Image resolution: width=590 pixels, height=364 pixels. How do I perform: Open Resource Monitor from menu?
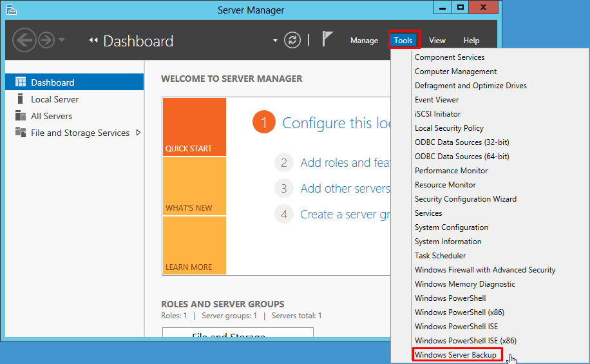445,185
